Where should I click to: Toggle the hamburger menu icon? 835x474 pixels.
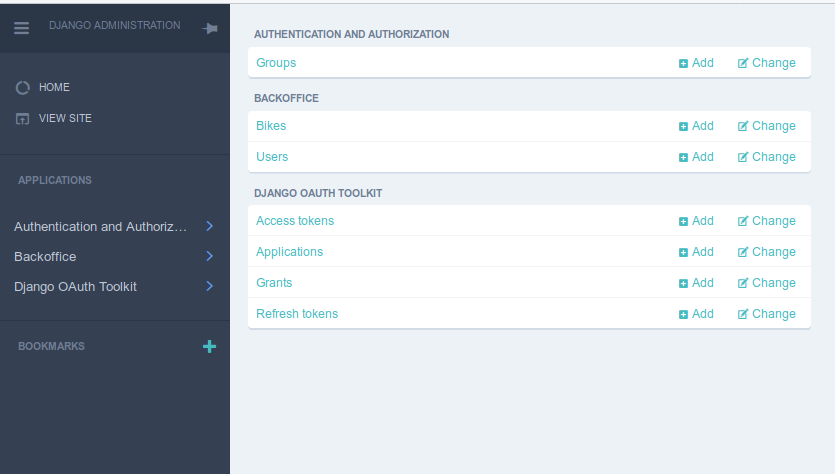(x=21, y=28)
